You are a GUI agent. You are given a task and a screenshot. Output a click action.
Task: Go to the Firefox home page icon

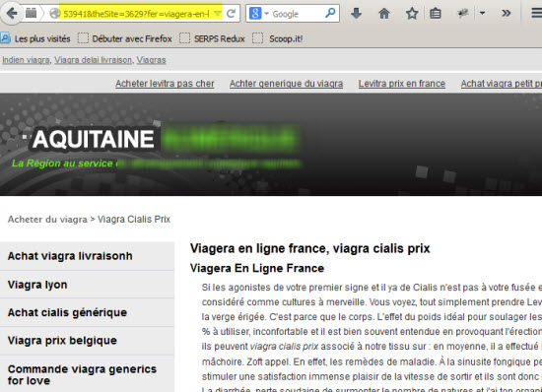(x=384, y=14)
